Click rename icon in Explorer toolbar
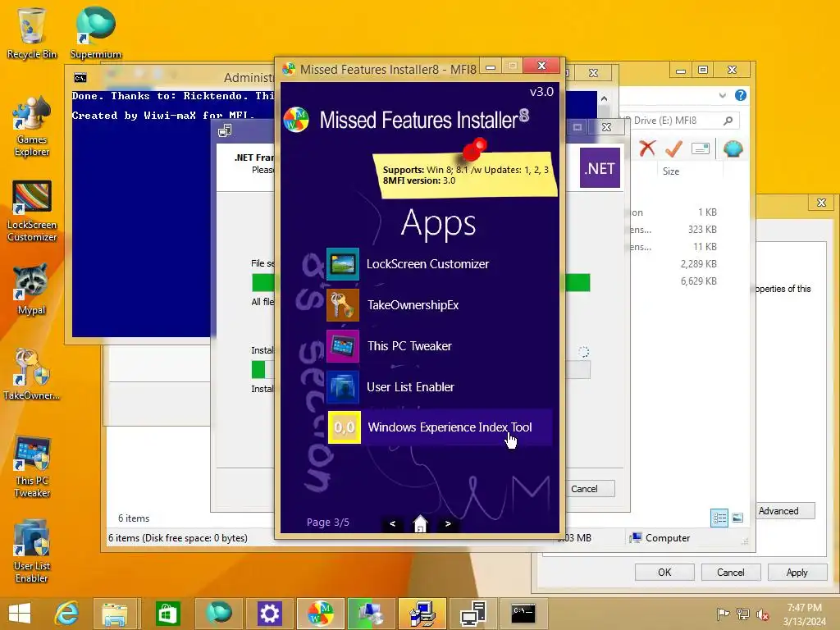 pos(701,148)
